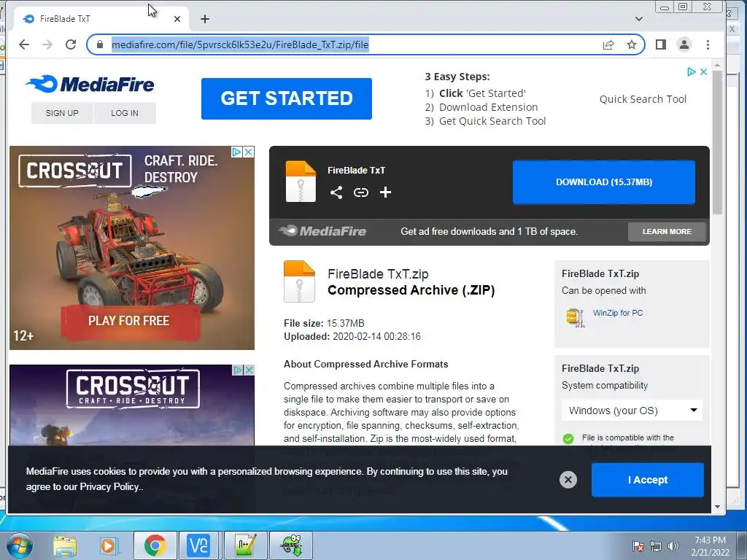747x560 pixels.
Task: Open notepad-style editor icon in taskbar
Action: [x=245, y=545]
